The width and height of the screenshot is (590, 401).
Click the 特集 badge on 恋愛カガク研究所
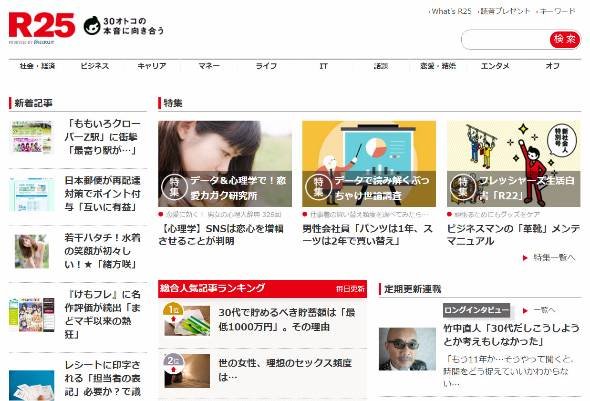174,187
